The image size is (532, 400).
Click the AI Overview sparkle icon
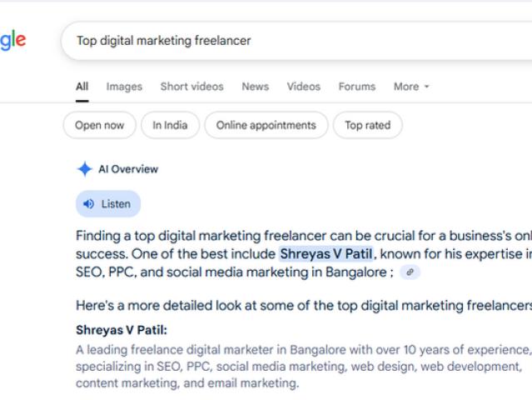(84, 169)
